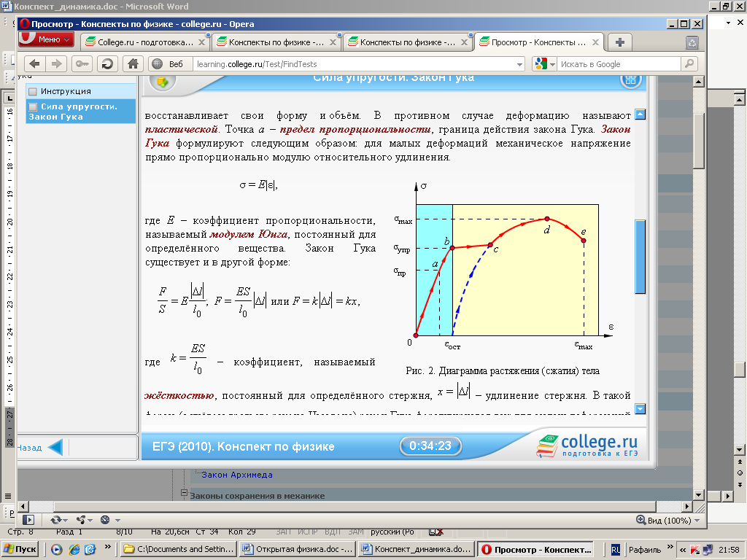Click the password wand key icon
This screenshot has width=747, height=560.
point(82,64)
